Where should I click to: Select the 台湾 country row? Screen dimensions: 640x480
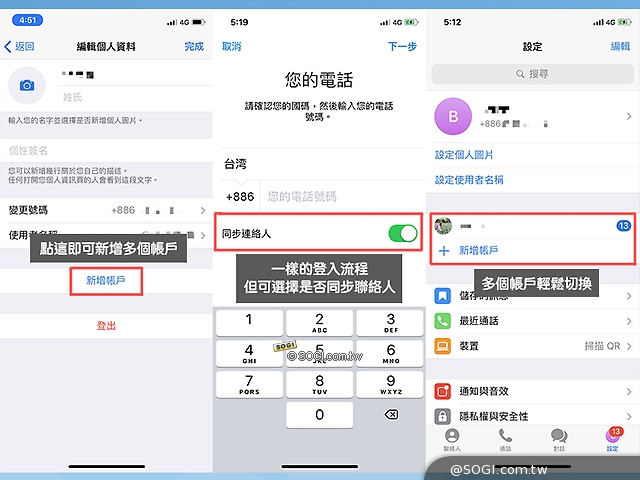(x=319, y=164)
